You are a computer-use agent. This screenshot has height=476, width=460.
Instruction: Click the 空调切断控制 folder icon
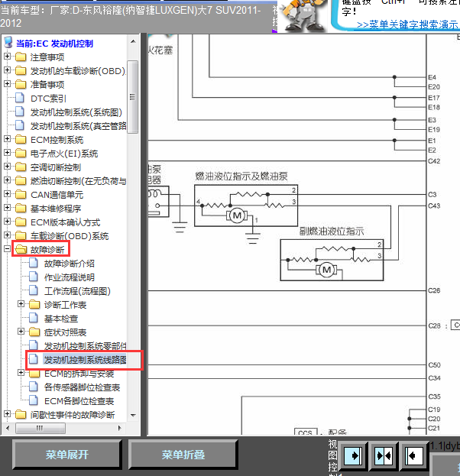[x=21, y=167]
